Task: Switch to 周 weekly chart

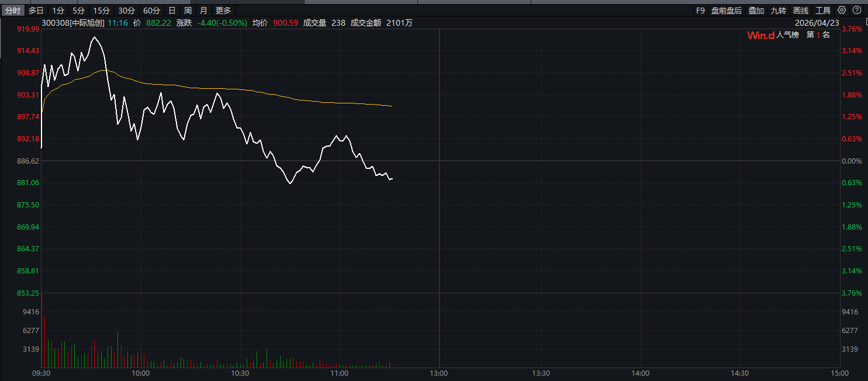Action: coord(188,11)
